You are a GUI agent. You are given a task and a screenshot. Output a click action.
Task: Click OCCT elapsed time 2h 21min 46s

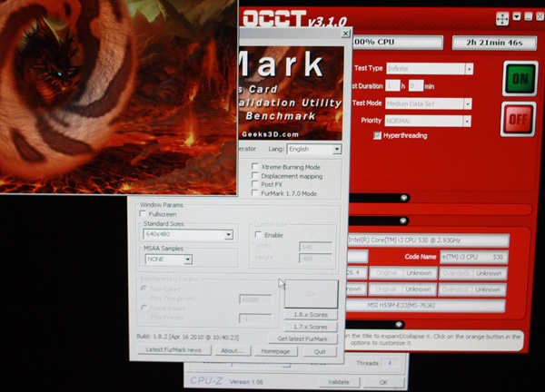click(x=494, y=43)
